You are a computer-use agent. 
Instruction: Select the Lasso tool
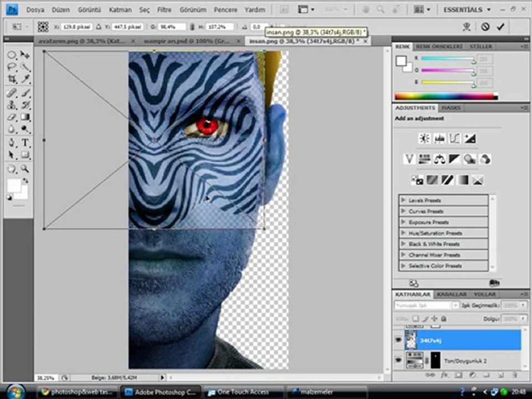coord(12,67)
